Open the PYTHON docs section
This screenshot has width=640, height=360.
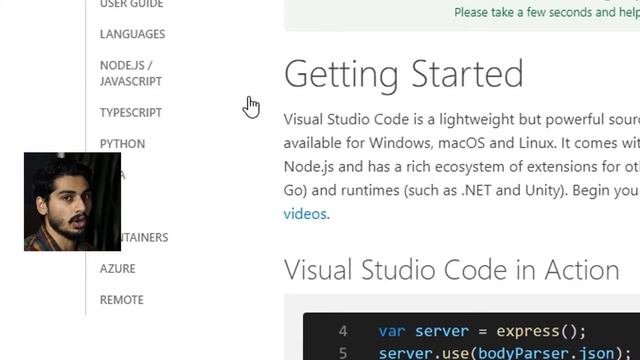point(122,144)
